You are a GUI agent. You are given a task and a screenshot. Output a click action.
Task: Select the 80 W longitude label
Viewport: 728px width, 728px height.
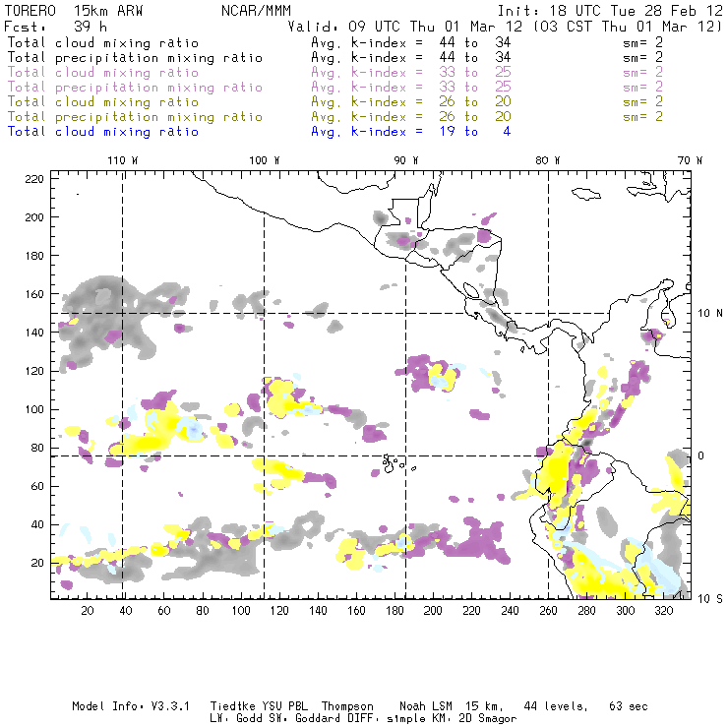coord(548,160)
